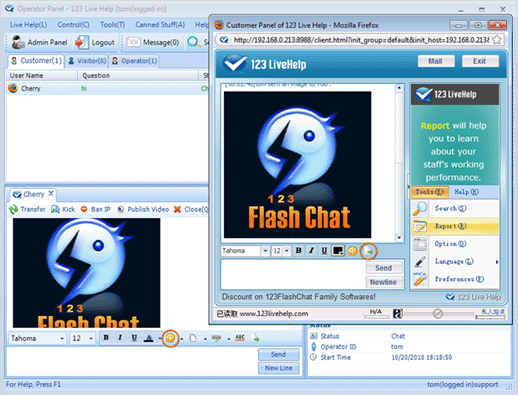The width and height of the screenshot is (518, 395).
Task: Click the blank document icon in operator format bar
Action: coord(193,338)
